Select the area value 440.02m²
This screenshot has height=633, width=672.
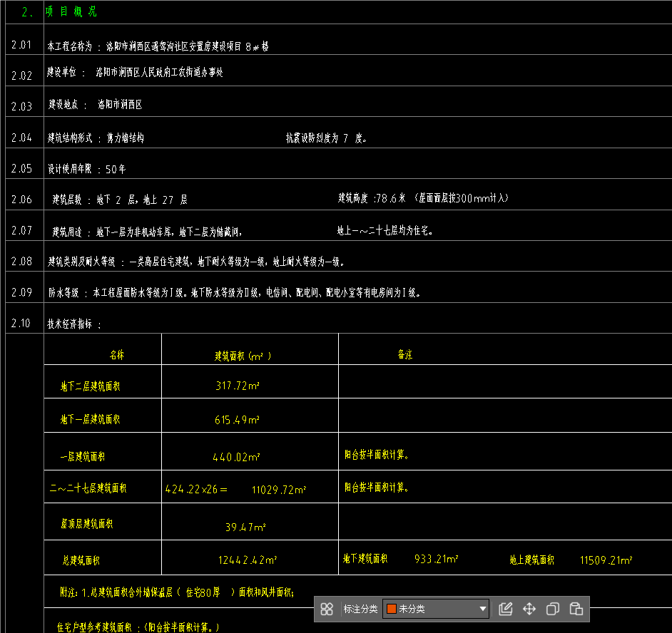tap(236, 457)
